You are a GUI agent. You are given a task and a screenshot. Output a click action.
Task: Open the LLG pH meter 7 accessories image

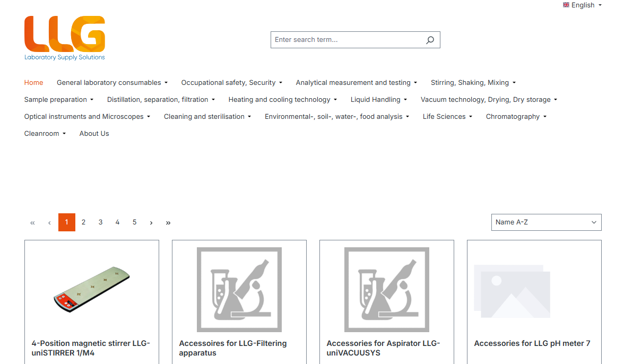coord(512,291)
